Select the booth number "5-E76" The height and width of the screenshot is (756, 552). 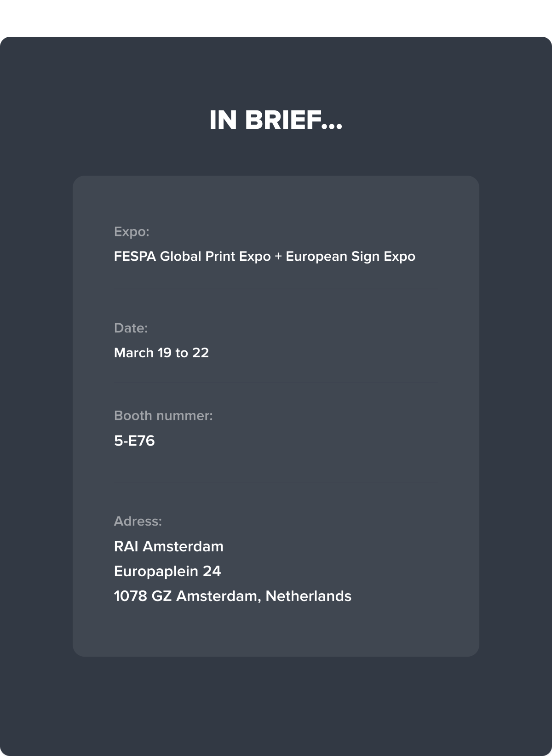(134, 441)
